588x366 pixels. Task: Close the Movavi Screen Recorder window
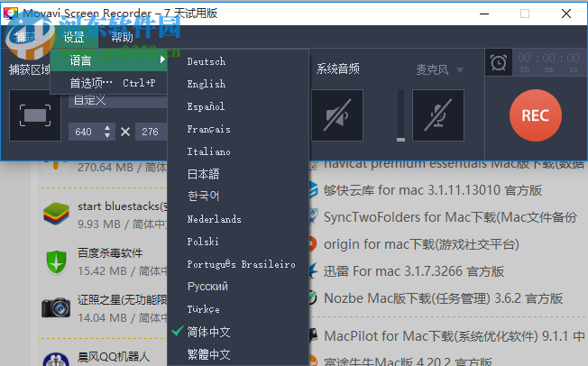566,14
